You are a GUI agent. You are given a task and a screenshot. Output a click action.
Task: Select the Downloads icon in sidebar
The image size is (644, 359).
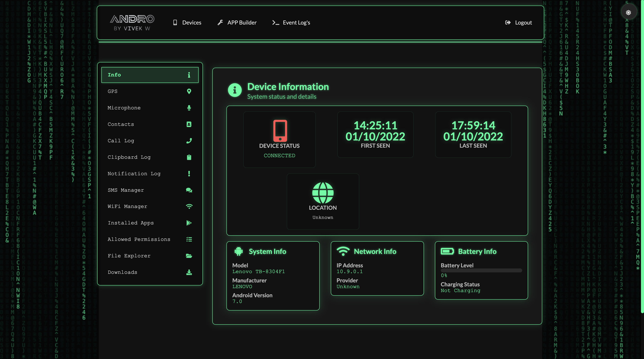189,272
